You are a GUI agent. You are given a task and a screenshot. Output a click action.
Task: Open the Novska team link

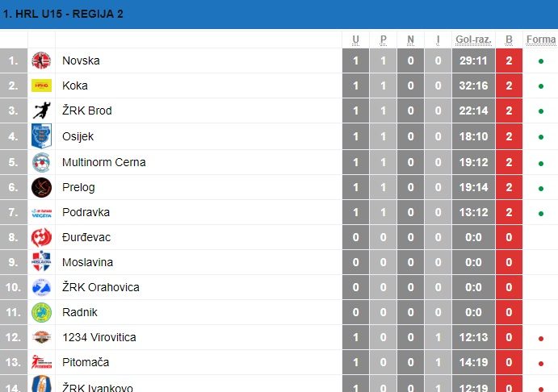click(81, 60)
